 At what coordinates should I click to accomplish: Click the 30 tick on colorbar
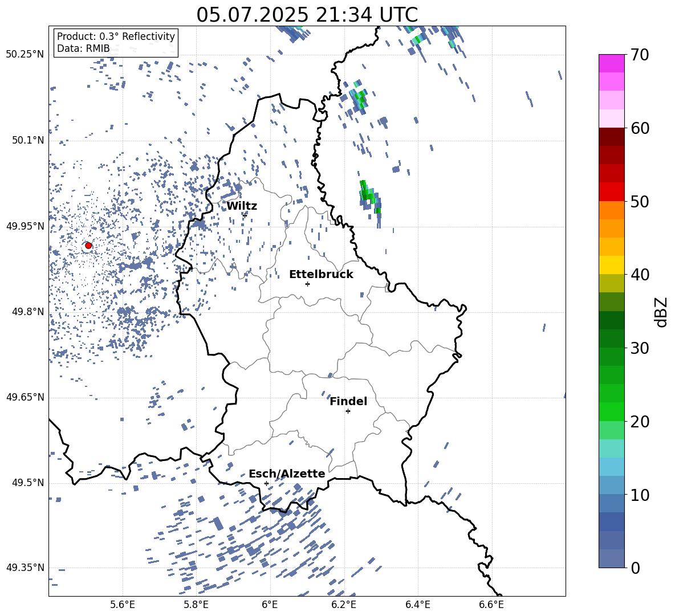pos(640,348)
